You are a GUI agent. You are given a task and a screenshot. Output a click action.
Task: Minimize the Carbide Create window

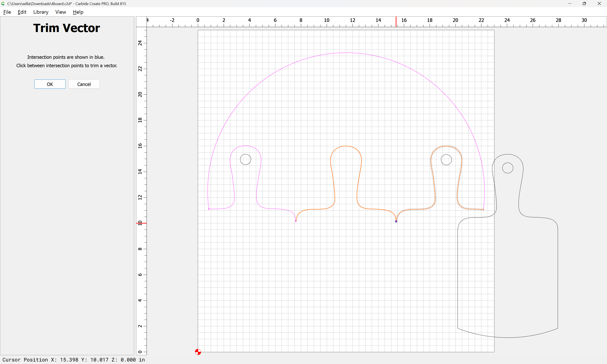coord(570,4)
